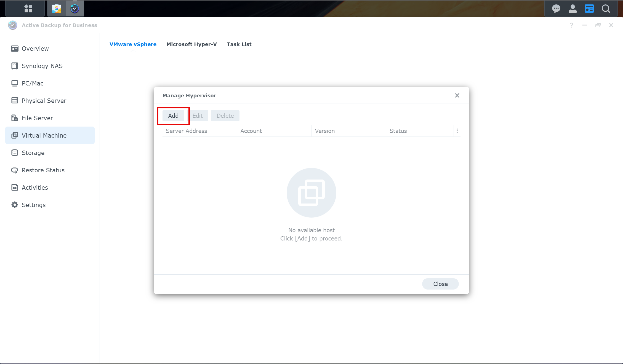Open Package Center from the taskbar
The image size is (623, 364).
(57, 9)
